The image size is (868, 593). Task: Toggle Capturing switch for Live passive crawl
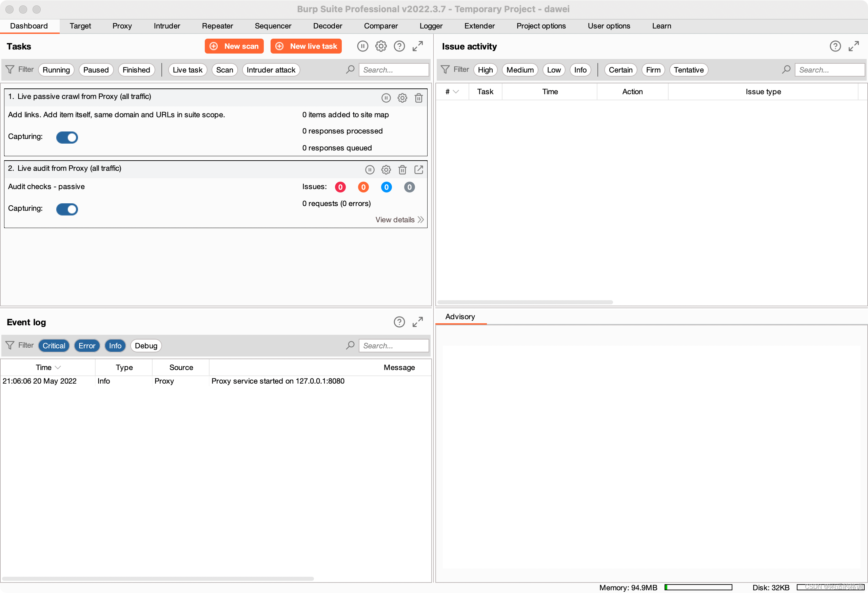click(67, 137)
